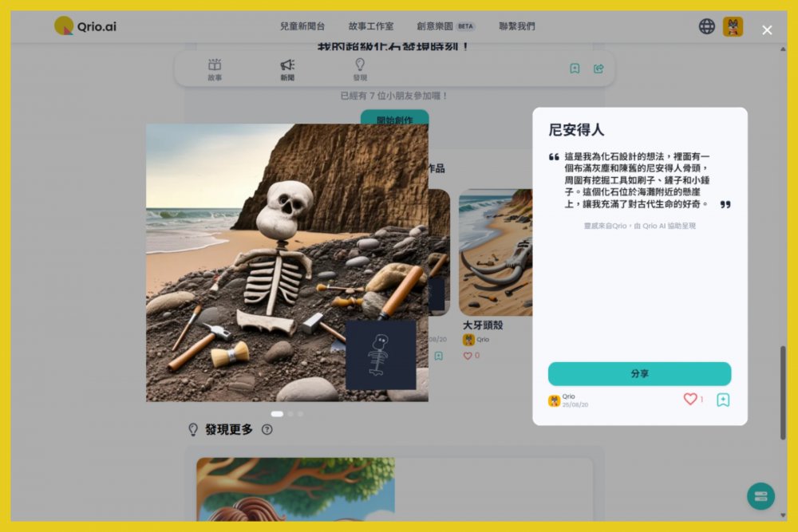Switch to the 新聞 megaphone tab
This screenshot has width=798, height=532.
pyautogui.click(x=287, y=69)
